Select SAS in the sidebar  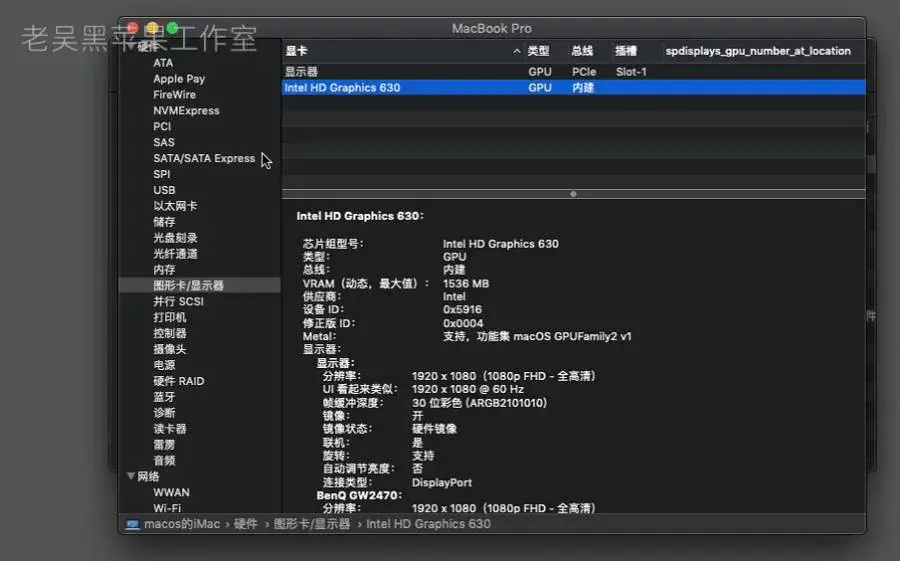point(164,142)
